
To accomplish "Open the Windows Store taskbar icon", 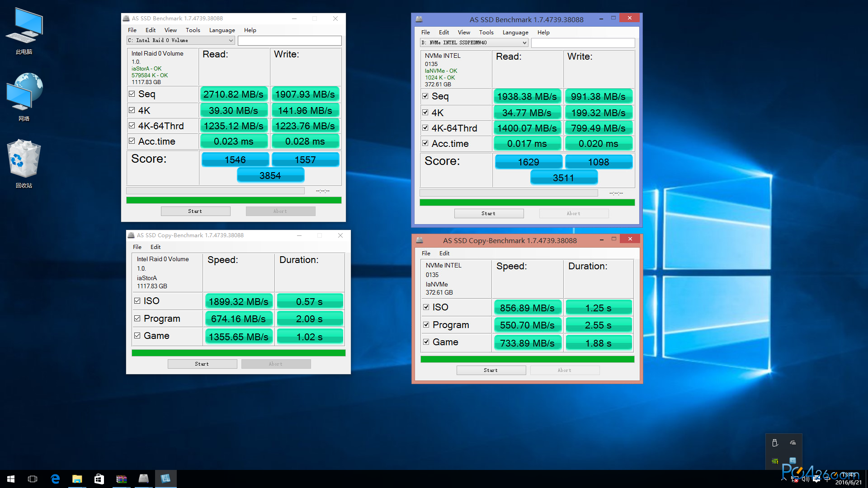I will (x=99, y=479).
